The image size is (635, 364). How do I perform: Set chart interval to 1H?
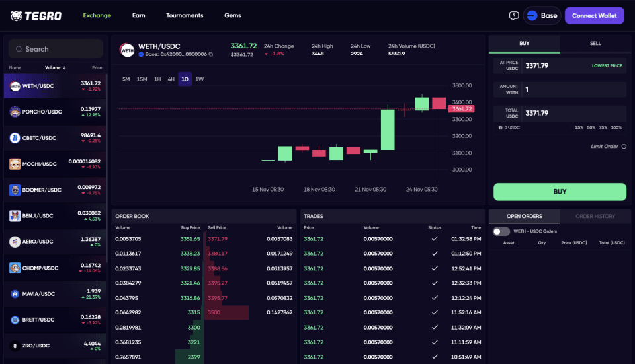(x=157, y=79)
